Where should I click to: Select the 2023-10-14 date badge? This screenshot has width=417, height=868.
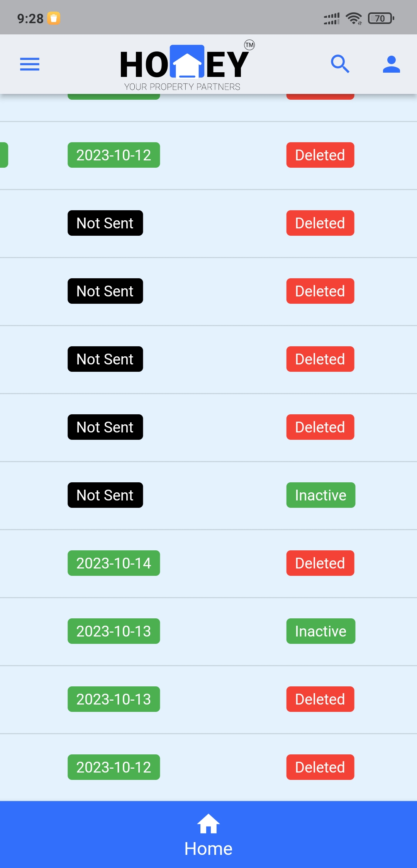pos(114,563)
